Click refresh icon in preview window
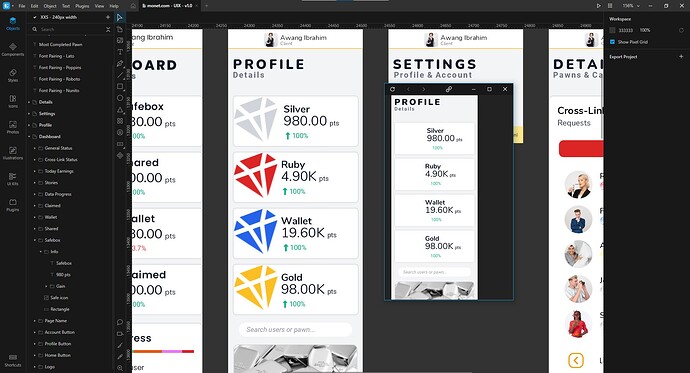 (x=392, y=89)
